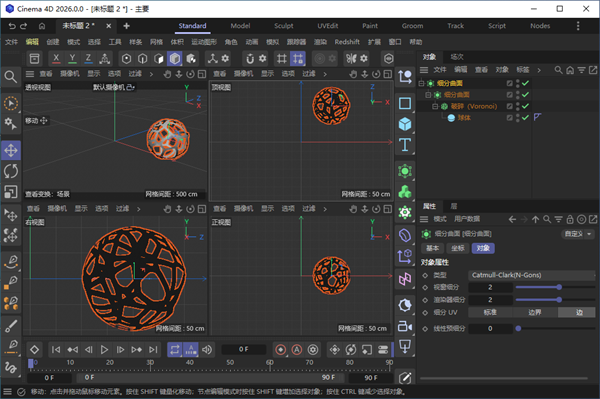This screenshot has width=600, height=399.
Task: Click the green cloner MoGraph palette icon
Action: pos(405,192)
